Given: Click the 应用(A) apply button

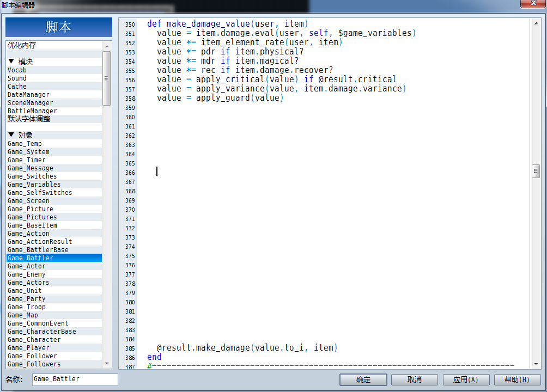Looking at the screenshot, I should (x=466, y=379).
